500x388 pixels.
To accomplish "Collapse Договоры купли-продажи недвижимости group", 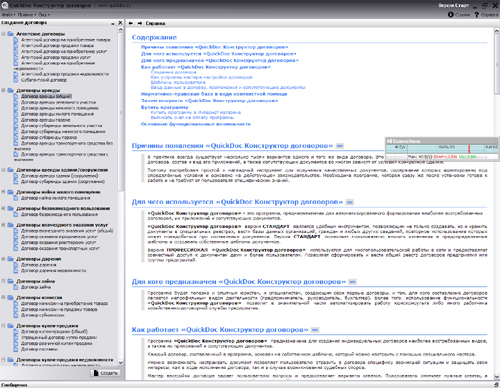I will pyautogui.click(x=3, y=360).
